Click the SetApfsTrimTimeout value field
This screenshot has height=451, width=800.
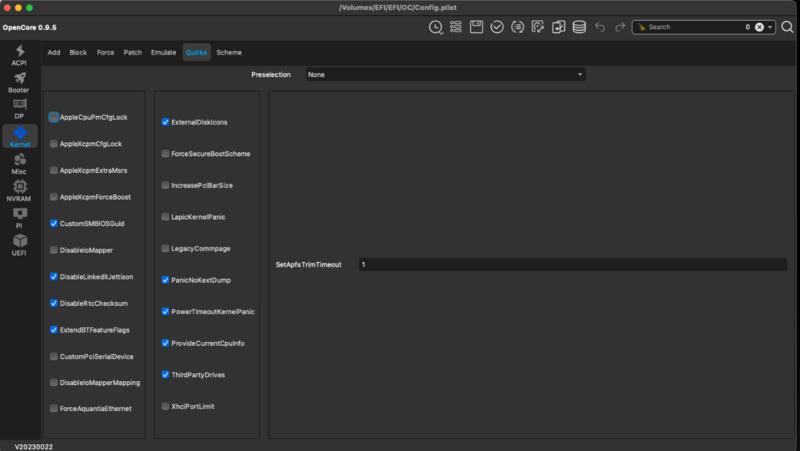(x=572, y=265)
